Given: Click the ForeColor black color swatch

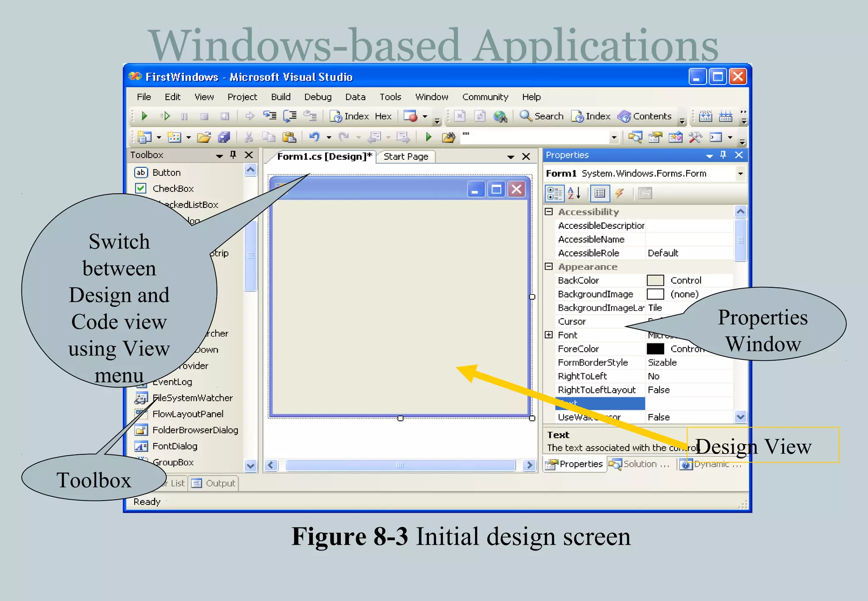Looking at the screenshot, I should point(655,348).
